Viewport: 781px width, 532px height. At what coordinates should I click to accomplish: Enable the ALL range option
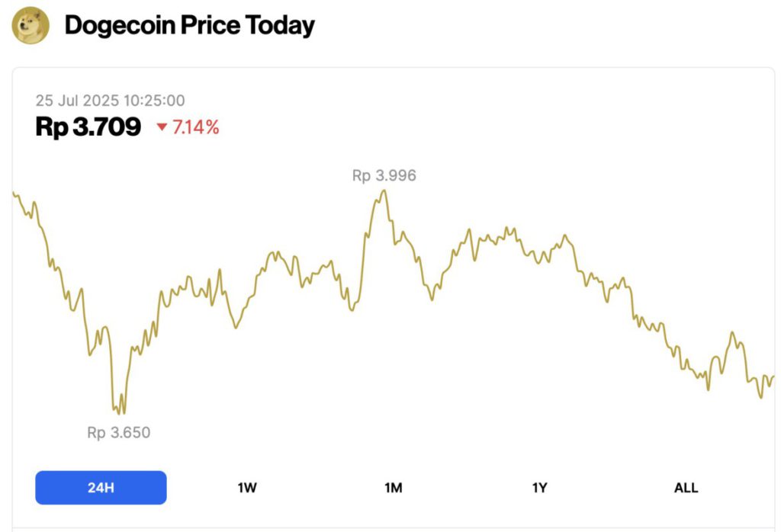click(686, 487)
